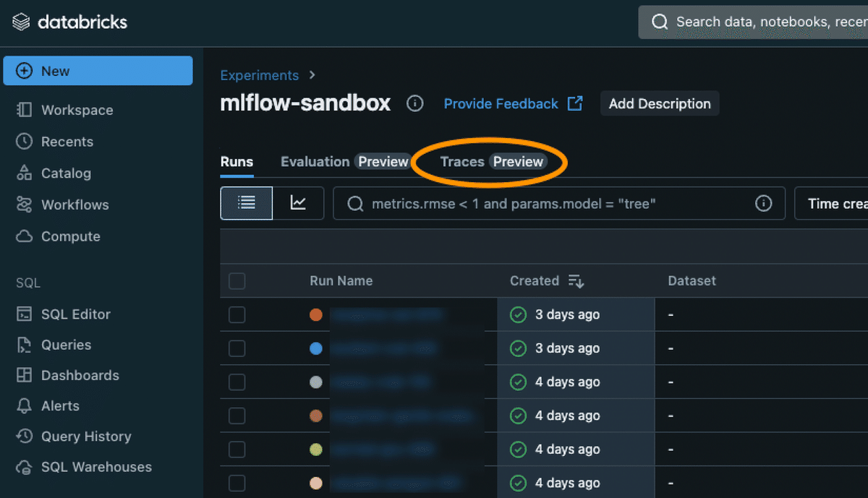Switch to chart view of runs
Viewport: 868px width, 498px height.
click(x=298, y=203)
